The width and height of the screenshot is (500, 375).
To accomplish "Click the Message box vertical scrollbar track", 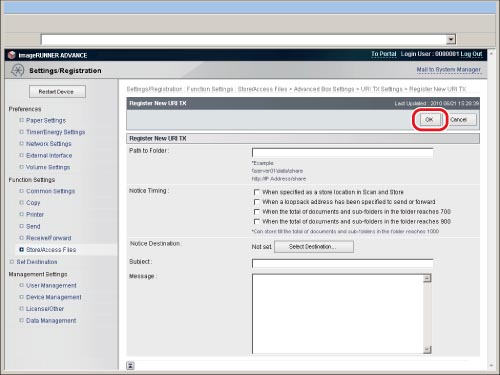I will pos(427,314).
